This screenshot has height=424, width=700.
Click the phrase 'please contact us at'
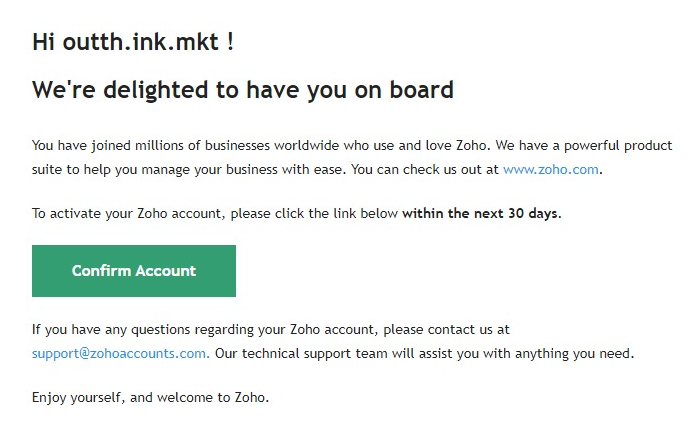coord(446,329)
